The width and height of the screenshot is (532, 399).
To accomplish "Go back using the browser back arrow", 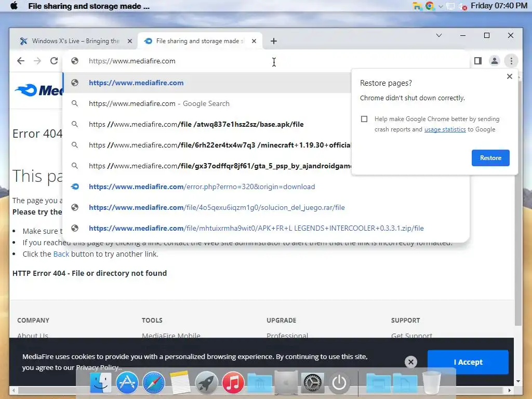I will [x=21, y=61].
